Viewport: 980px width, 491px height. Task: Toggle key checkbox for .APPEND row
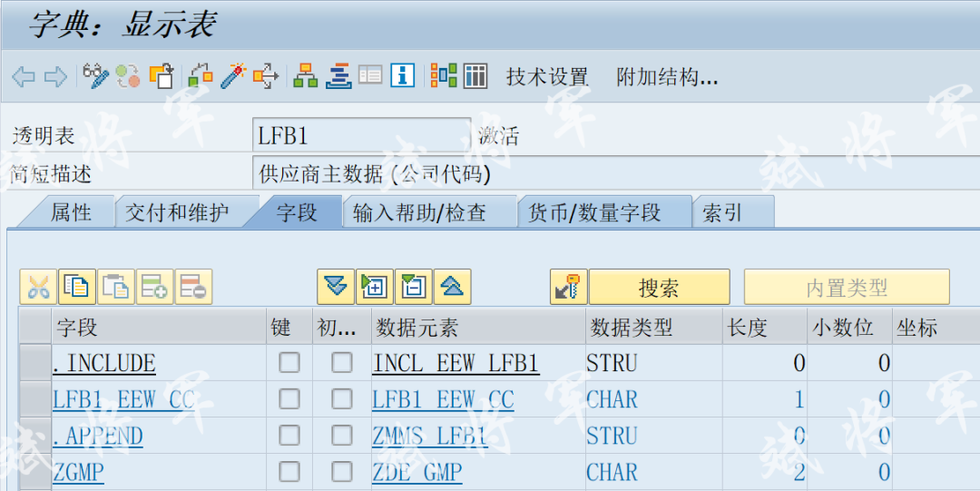(x=289, y=435)
